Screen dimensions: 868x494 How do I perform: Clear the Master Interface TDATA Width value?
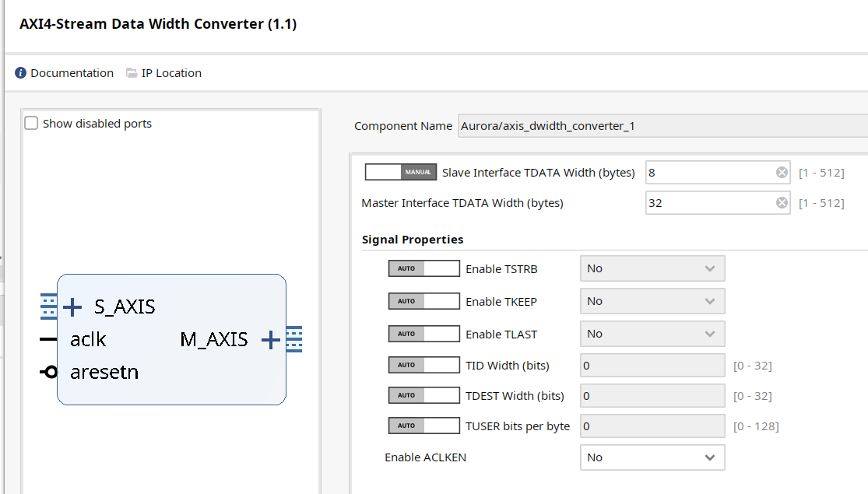[782, 203]
